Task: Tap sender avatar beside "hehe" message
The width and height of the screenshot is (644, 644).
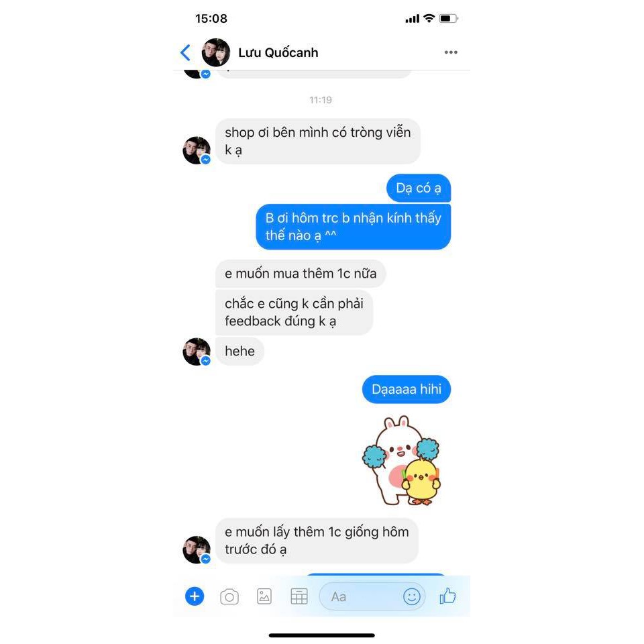Action: (x=197, y=352)
